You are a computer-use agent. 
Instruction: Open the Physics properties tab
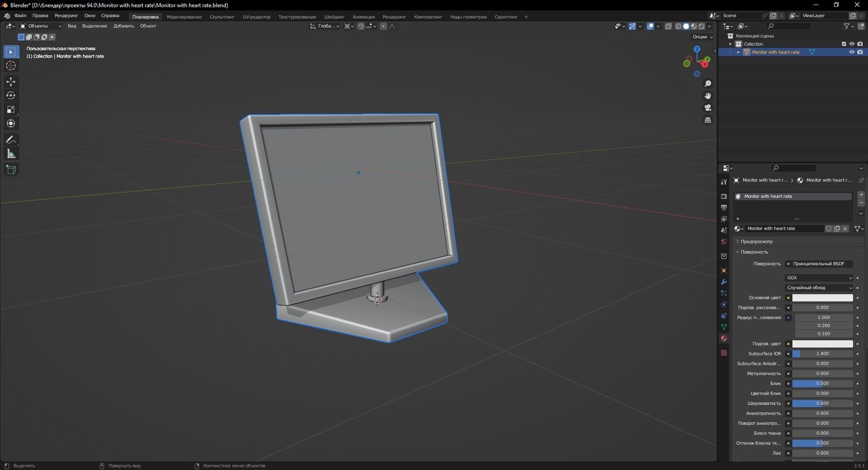(x=723, y=305)
